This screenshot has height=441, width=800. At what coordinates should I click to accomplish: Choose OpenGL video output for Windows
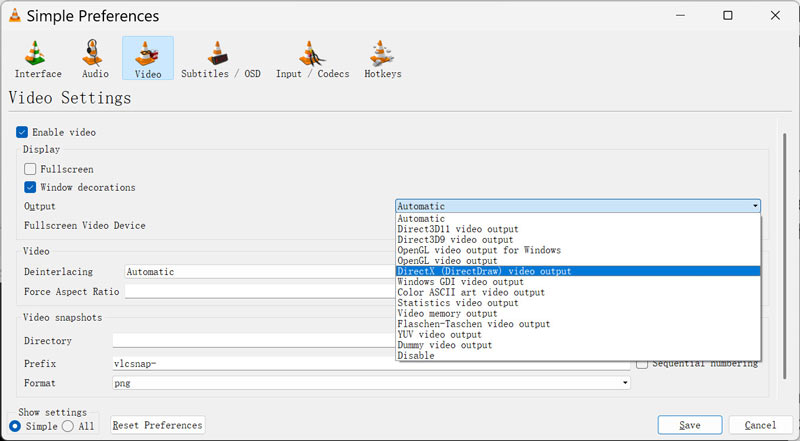[x=578, y=250]
